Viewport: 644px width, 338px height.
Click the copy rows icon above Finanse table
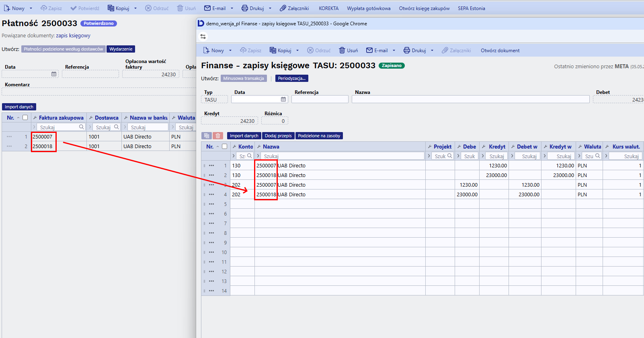point(207,136)
